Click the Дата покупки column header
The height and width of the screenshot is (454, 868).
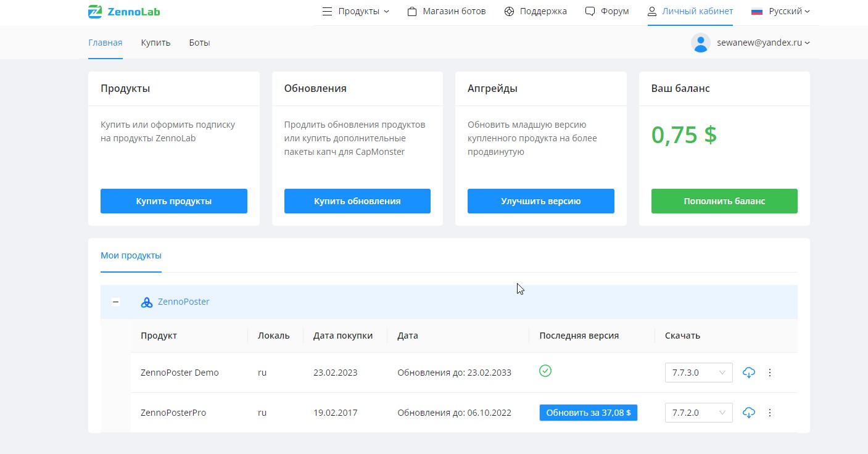pyautogui.click(x=343, y=336)
